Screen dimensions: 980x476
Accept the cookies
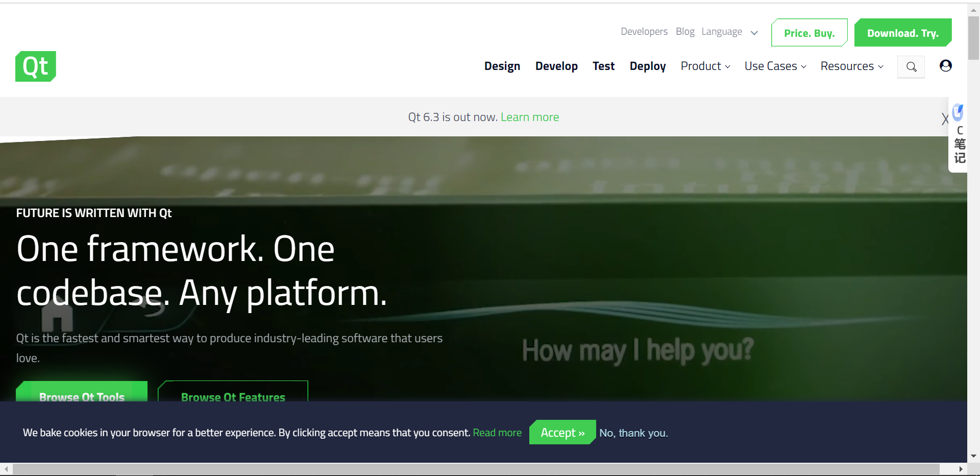pos(562,433)
